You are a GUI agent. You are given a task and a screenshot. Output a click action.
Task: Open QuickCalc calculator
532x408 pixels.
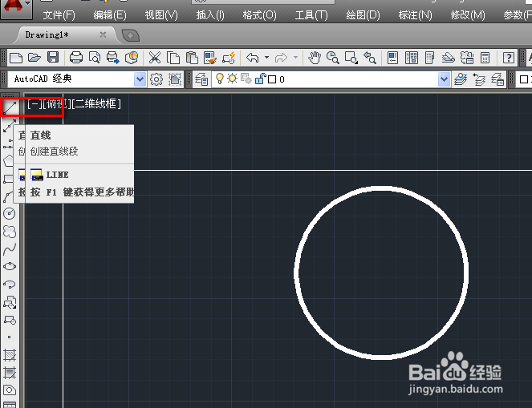coord(485,58)
